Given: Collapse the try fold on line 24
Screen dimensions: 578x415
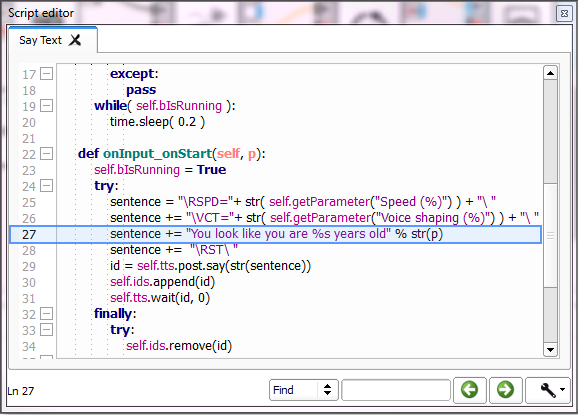Looking at the screenshot, I should point(46,186).
